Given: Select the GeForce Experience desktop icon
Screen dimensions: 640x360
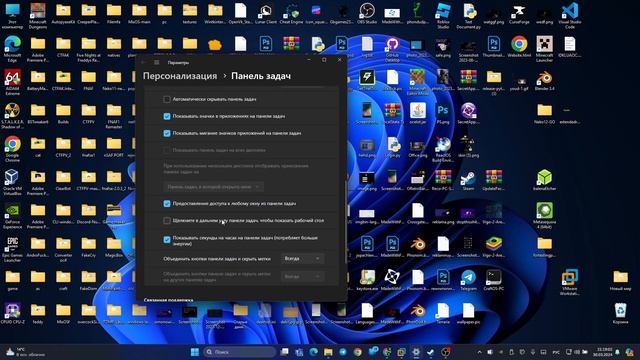Looking at the screenshot, I should click(12, 216).
